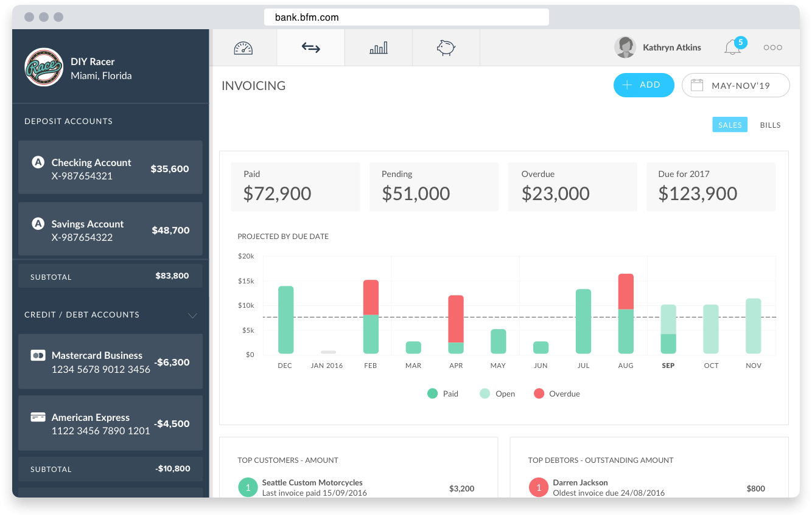
Task: Open the piggy bank savings icon
Action: pos(446,48)
